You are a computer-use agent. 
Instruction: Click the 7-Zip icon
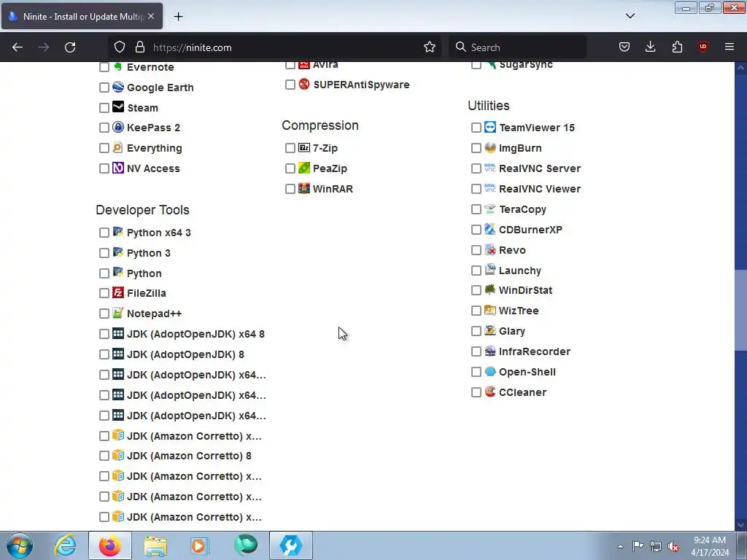tap(304, 147)
